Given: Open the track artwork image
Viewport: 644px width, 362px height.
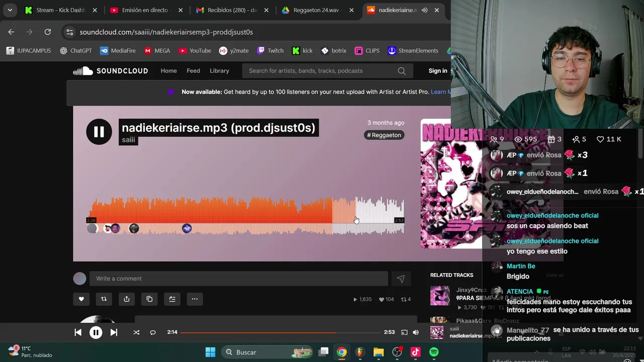Looking at the screenshot, I should click(451, 184).
